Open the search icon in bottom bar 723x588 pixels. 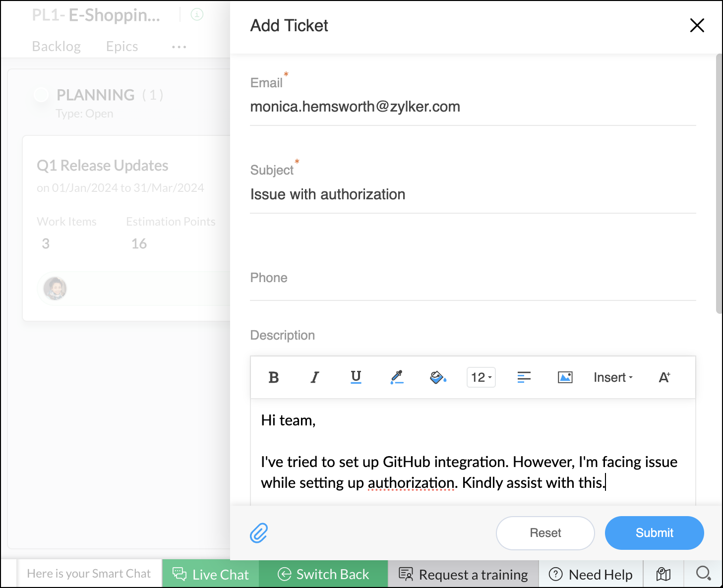tap(703, 574)
